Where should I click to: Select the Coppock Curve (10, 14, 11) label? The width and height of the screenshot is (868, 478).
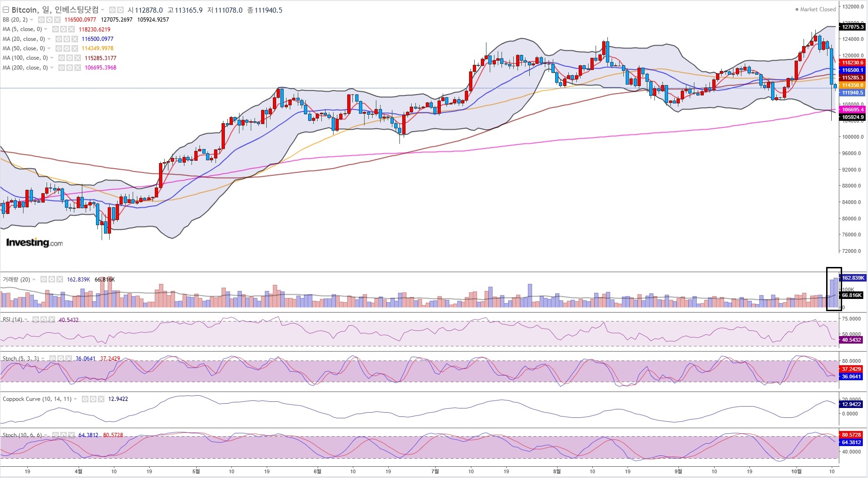[x=37, y=399]
